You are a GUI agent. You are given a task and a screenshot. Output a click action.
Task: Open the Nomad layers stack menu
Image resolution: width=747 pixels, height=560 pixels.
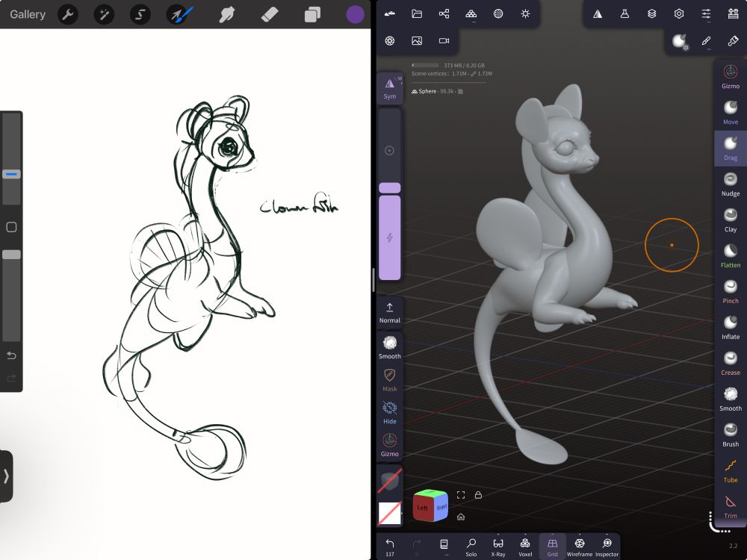(x=651, y=13)
